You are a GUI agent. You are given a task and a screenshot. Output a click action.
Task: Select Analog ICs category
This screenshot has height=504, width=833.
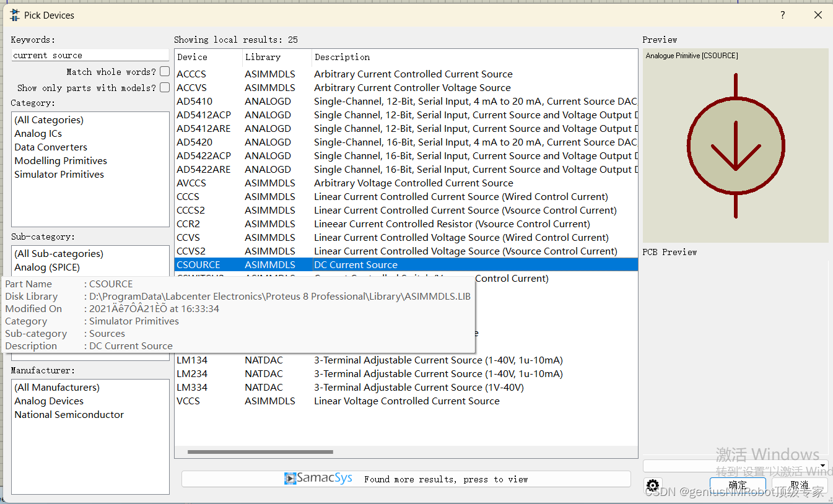click(x=90, y=134)
